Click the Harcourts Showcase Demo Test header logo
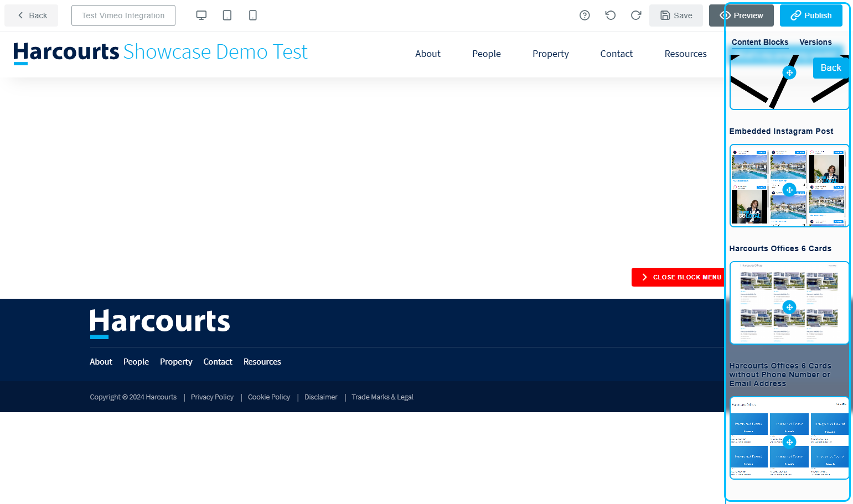Screen dimensions: 853x504 point(161,53)
